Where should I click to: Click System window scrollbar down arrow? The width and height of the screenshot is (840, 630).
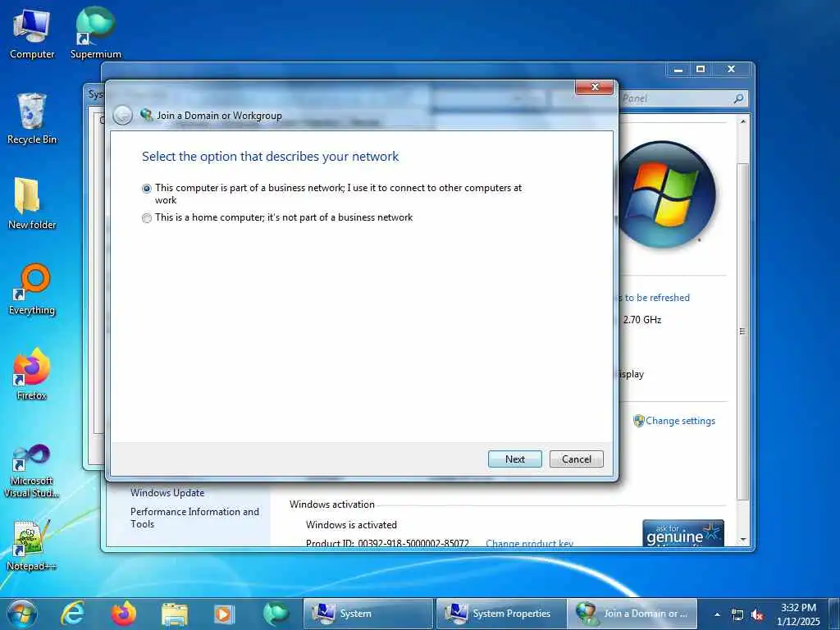[x=743, y=540]
